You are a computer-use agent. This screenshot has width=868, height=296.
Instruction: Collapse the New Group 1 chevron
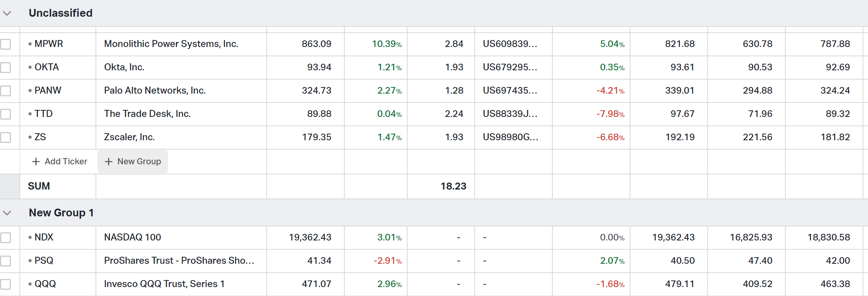[x=7, y=213]
